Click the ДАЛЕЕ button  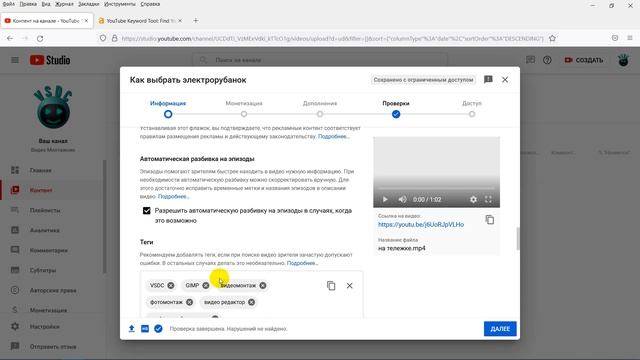point(500,329)
